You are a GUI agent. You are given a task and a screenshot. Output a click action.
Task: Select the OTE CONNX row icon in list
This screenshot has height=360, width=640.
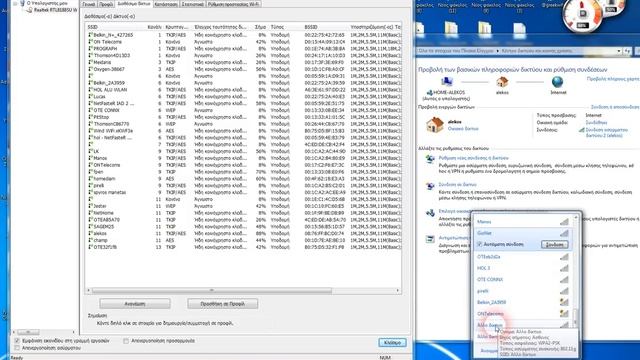pyautogui.click(x=90, y=110)
